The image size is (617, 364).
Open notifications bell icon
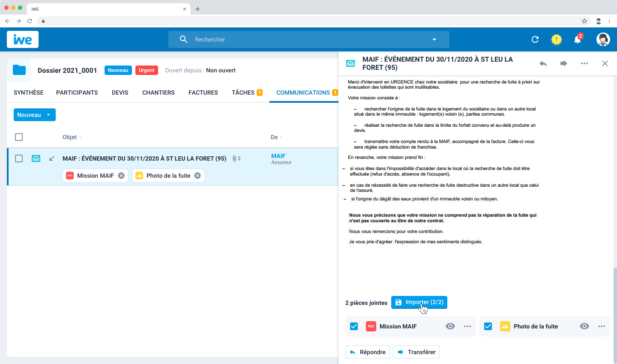[578, 39]
